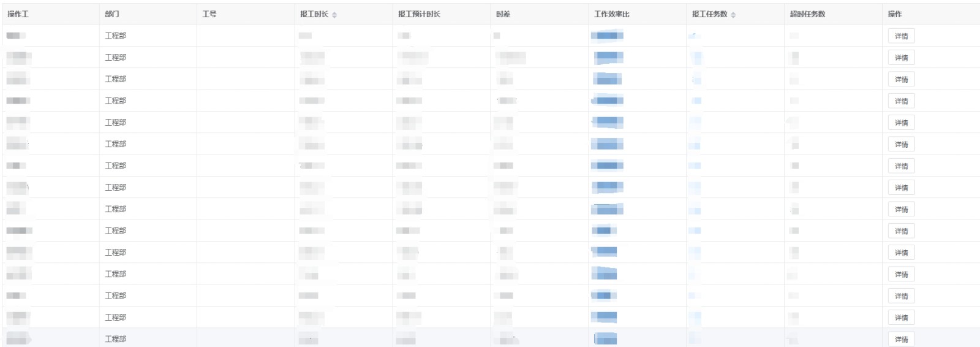Click the 工程部 cell in the last row

point(115,338)
